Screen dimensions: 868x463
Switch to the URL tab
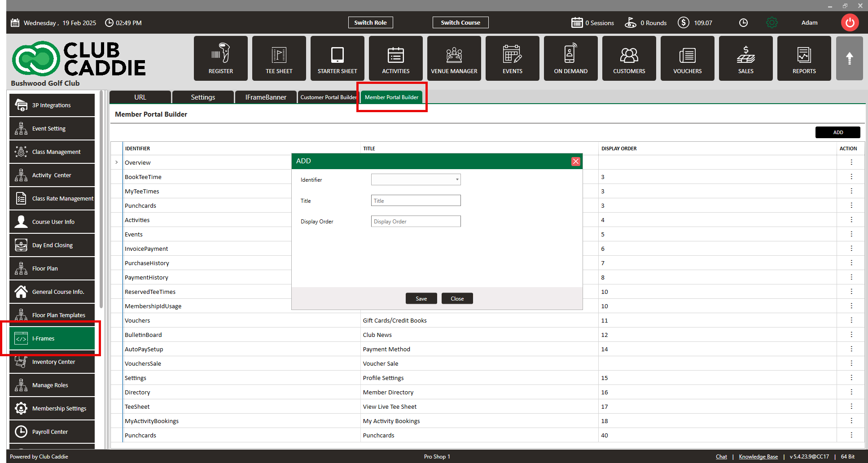[140, 97]
